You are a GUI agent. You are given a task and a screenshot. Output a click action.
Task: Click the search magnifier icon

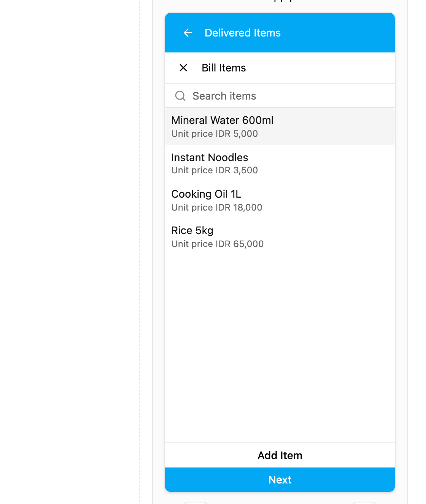click(x=180, y=96)
